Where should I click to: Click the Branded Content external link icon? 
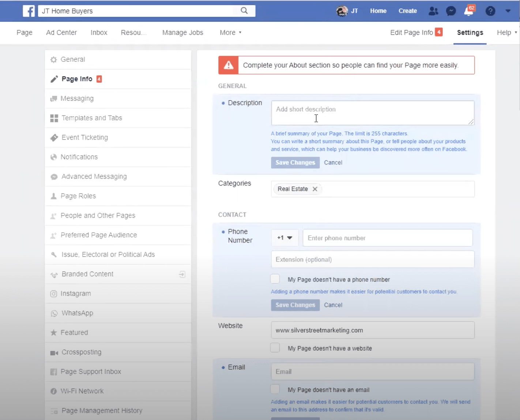[x=182, y=274]
